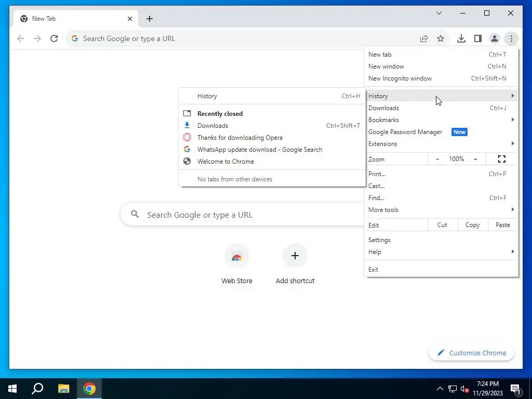Reopen Downloads from recently closed
The width and height of the screenshot is (532, 399).
pyautogui.click(x=272, y=126)
